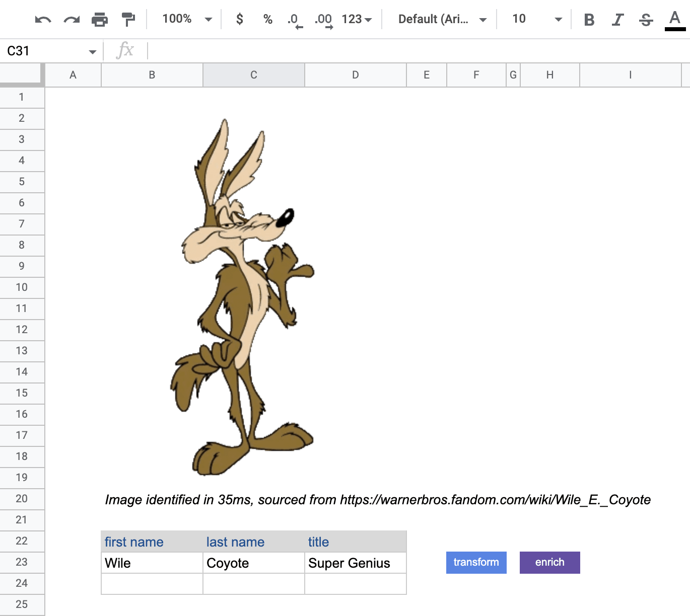Open the zoom 100% dropdown

tap(187, 19)
